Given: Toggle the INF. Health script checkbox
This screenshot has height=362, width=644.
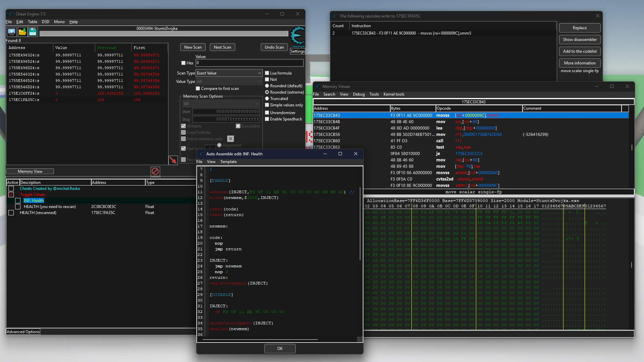Looking at the screenshot, I should click(x=18, y=201).
